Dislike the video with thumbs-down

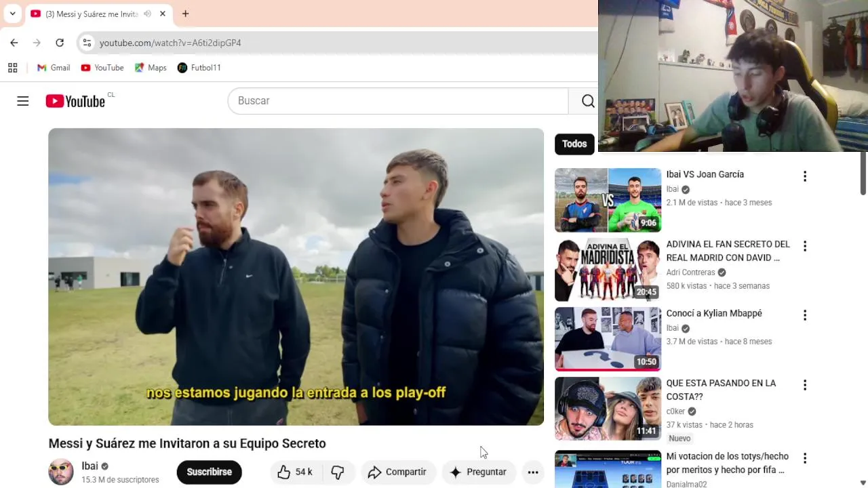(338, 472)
